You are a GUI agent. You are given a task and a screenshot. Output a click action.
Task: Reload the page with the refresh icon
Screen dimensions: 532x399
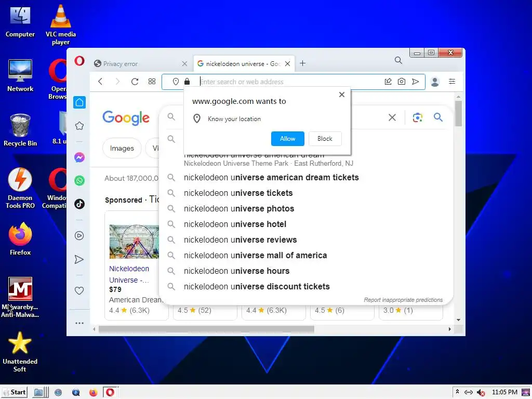tap(135, 82)
